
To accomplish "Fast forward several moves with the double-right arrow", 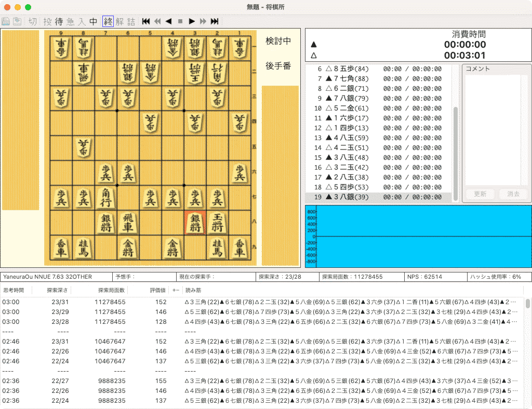I will (x=203, y=21).
